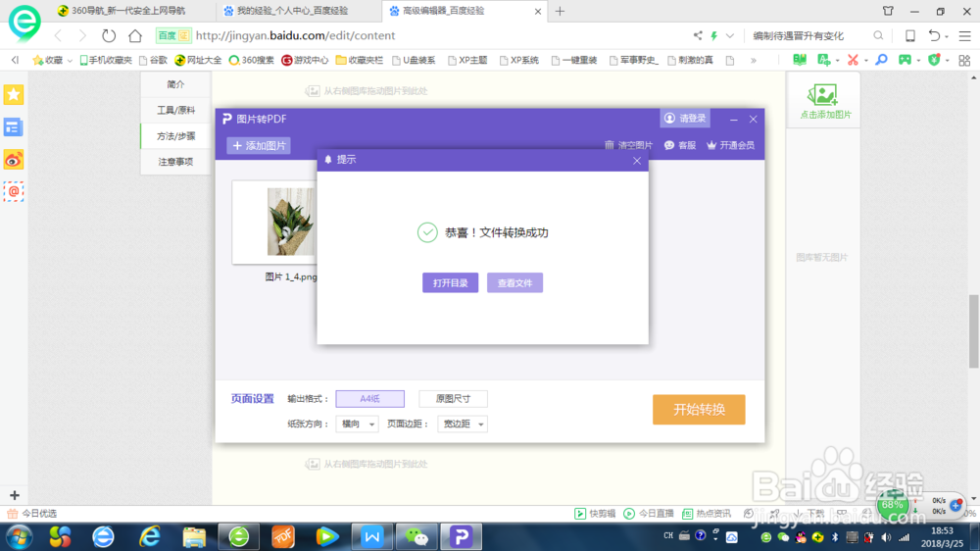The width and height of the screenshot is (980, 551).
Task: Click the page vertical scrollbar thumb
Action: 974,331
